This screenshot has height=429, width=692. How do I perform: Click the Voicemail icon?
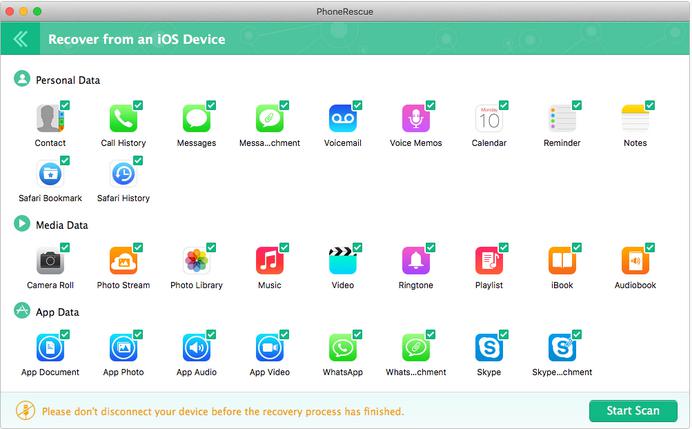(x=342, y=118)
